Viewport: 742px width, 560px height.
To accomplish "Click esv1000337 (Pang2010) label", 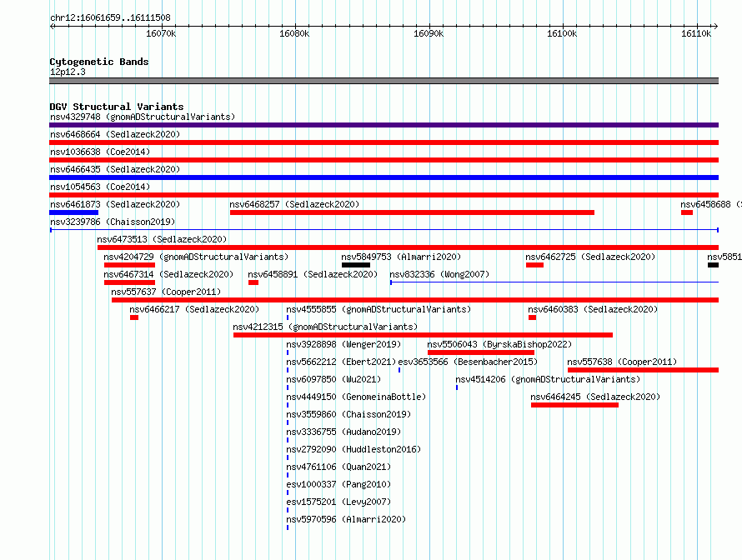I will coord(338,484).
